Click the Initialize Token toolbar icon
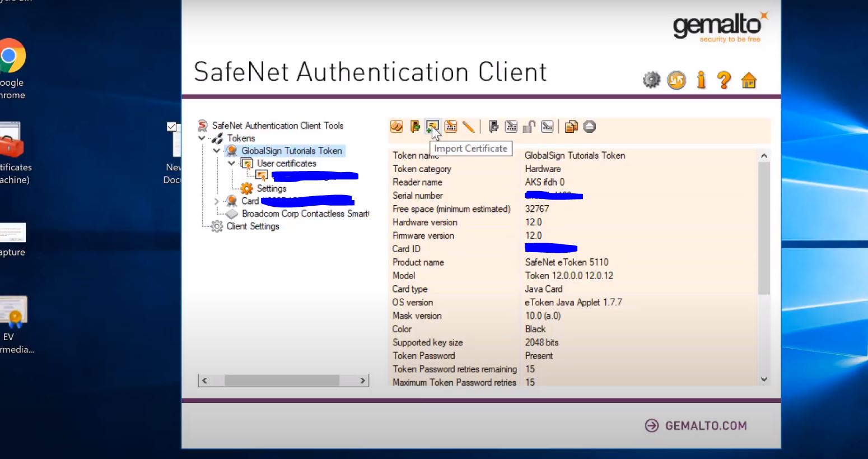Viewport: 868px width, 459px height. coord(396,127)
